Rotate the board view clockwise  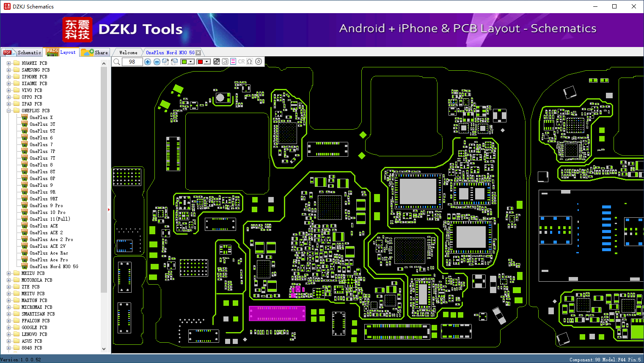coord(165,62)
